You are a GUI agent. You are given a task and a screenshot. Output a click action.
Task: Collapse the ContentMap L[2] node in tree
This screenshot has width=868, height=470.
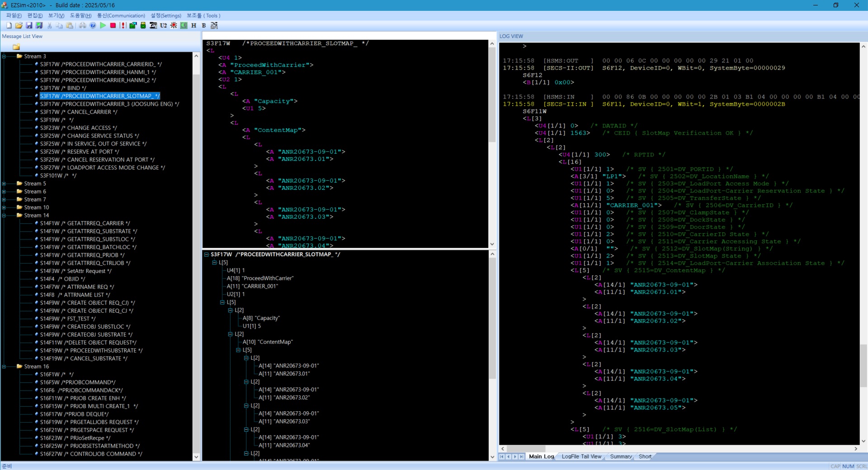pyautogui.click(x=230, y=334)
